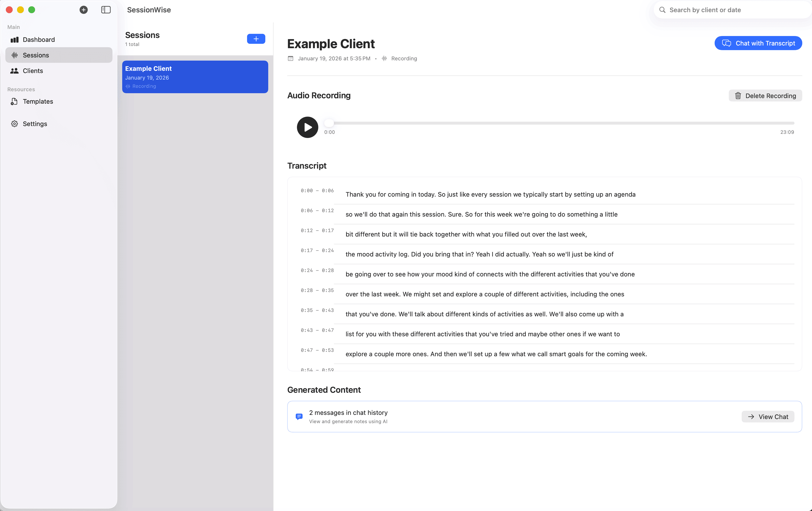Click the chat bubble icon in Generated Content
The image size is (812, 511).
tap(299, 417)
